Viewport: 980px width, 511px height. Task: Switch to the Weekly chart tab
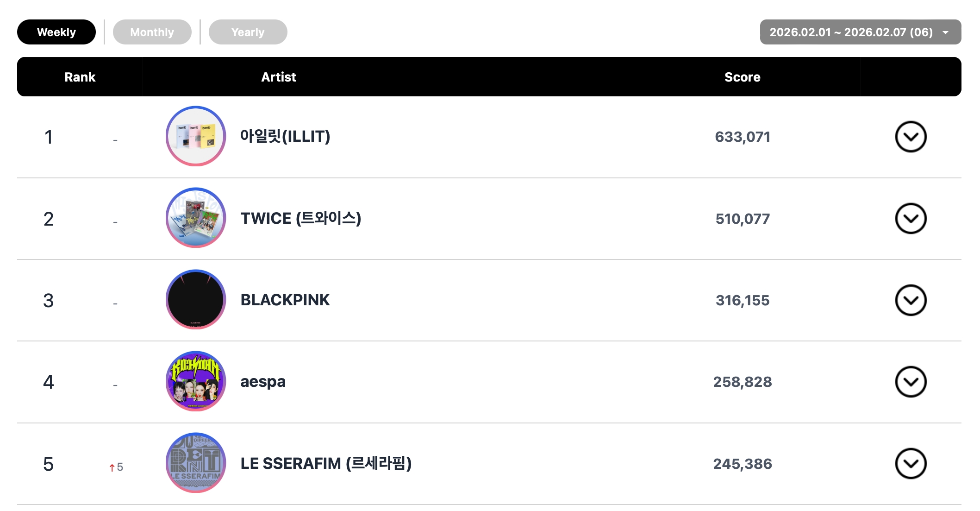click(x=56, y=32)
